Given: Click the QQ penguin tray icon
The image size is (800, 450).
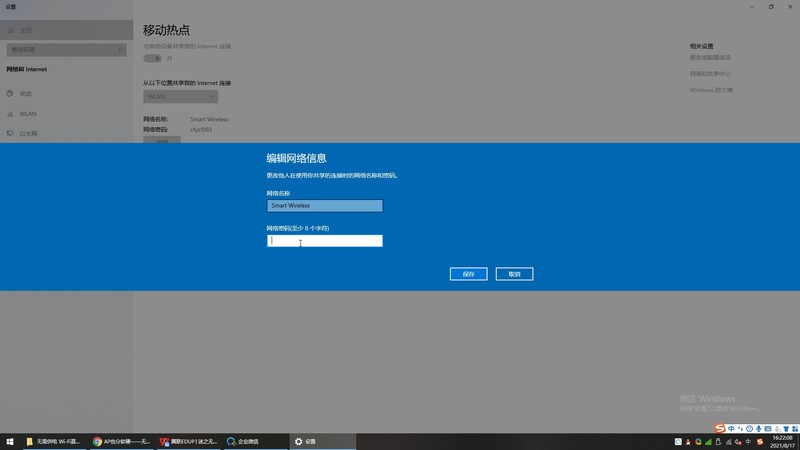Looking at the screenshot, I should [x=688, y=442].
